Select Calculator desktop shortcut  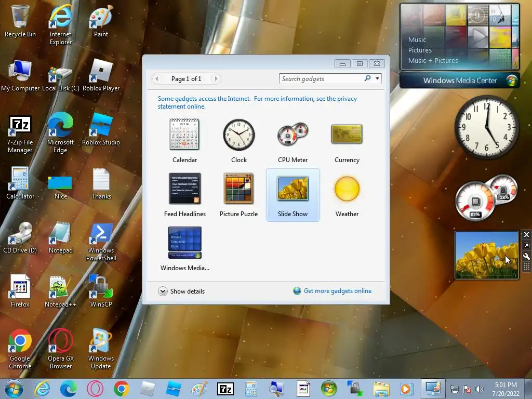(x=20, y=183)
